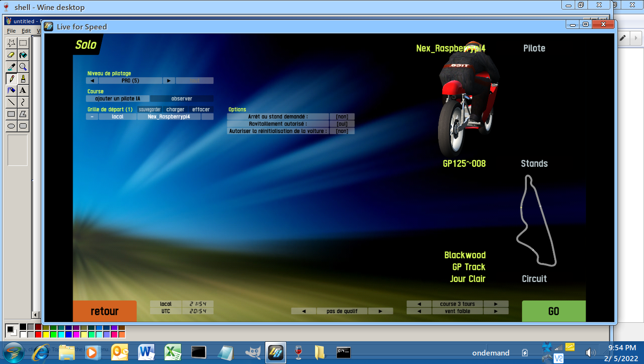644x364 pixels.
Task: Remove grid driver with the '–' button
Action: (x=92, y=117)
